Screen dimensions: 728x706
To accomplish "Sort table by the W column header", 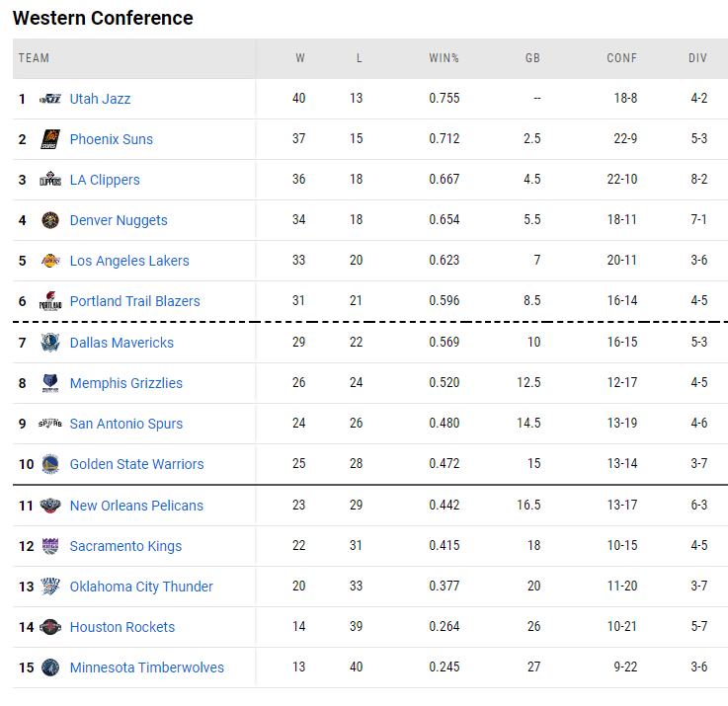I will 300,58.
